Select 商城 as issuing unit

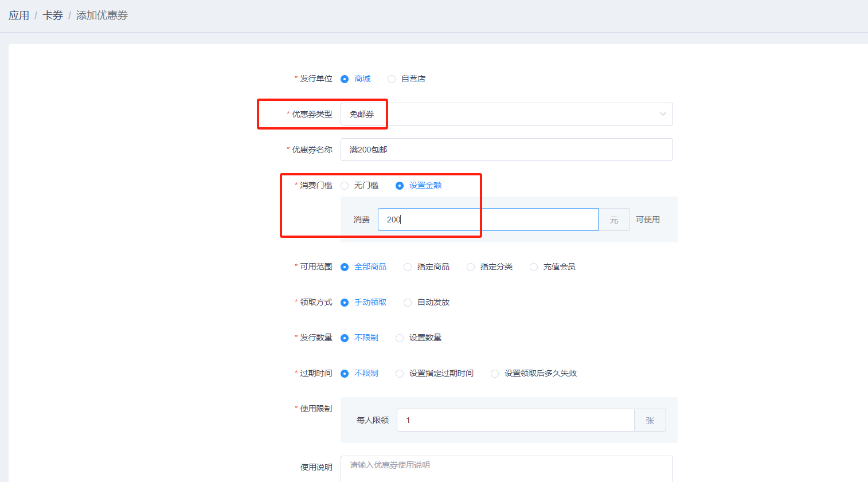[x=345, y=79]
